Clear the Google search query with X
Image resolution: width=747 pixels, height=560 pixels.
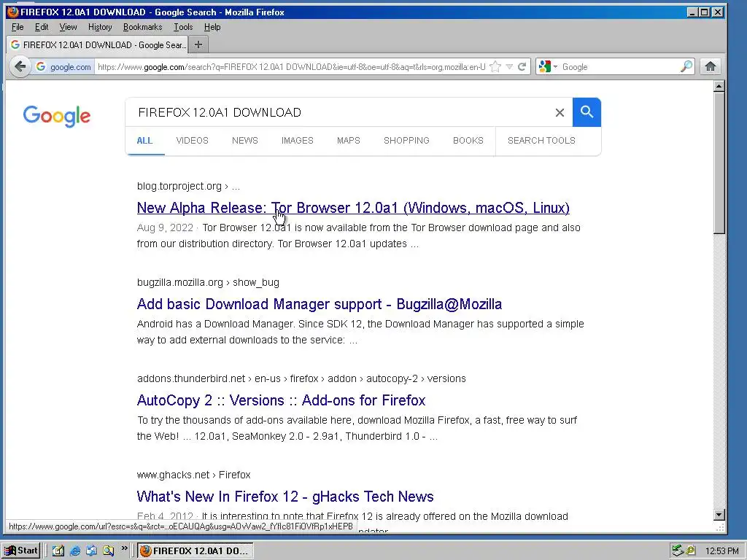560,112
